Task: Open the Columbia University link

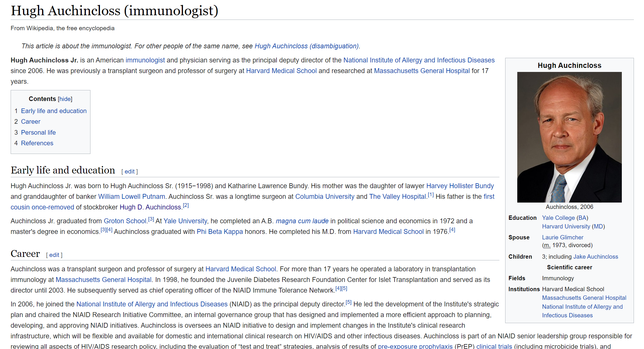Action: point(325,197)
